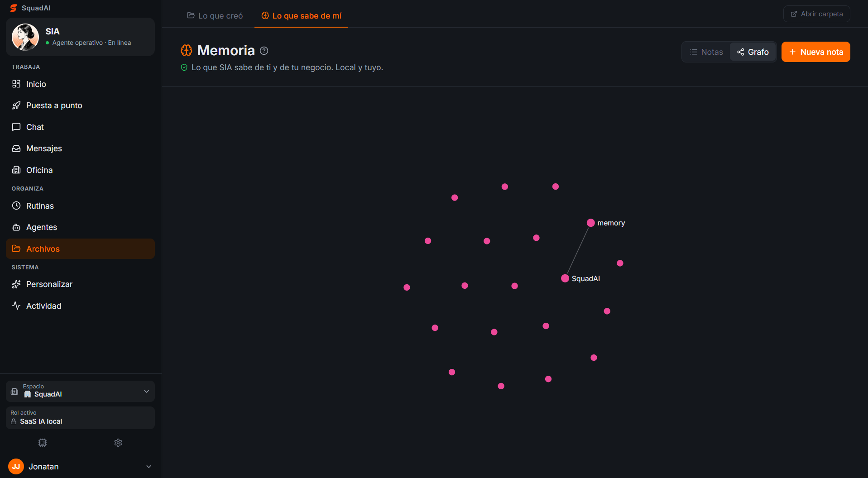Open the Chat bubble icon

(16, 127)
